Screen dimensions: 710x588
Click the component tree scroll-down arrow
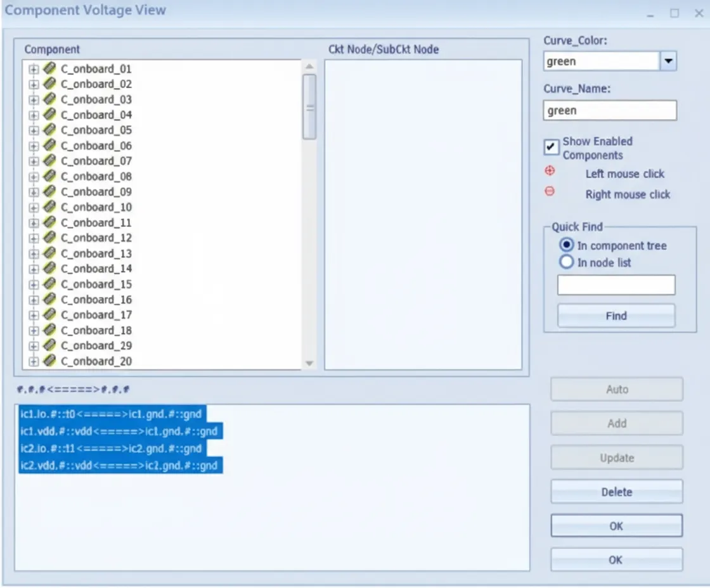[310, 363]
